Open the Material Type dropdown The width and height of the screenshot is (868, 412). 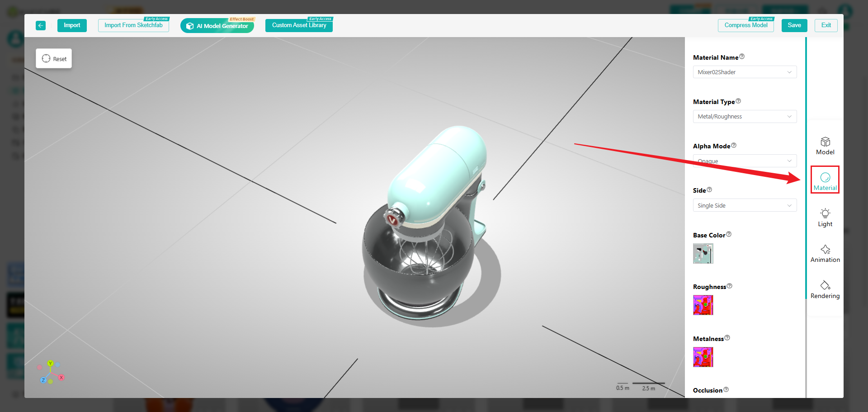pyautogui.click(x=745, y=117)
